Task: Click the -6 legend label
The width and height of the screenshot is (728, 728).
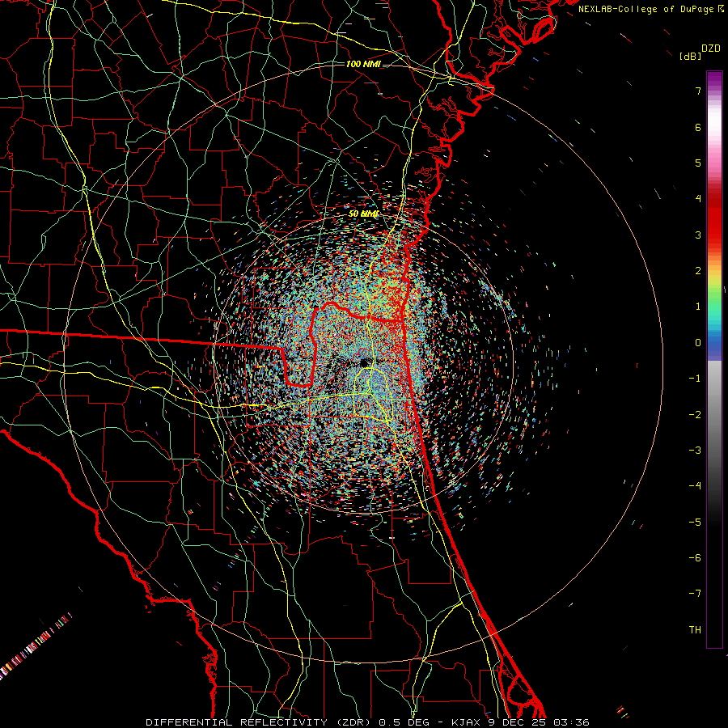Action: point(695,558)
